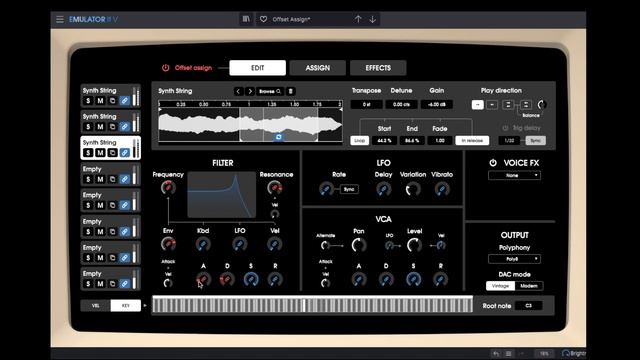Click copy icon in highlighted Synth String slot

click(x=113, y=153)
